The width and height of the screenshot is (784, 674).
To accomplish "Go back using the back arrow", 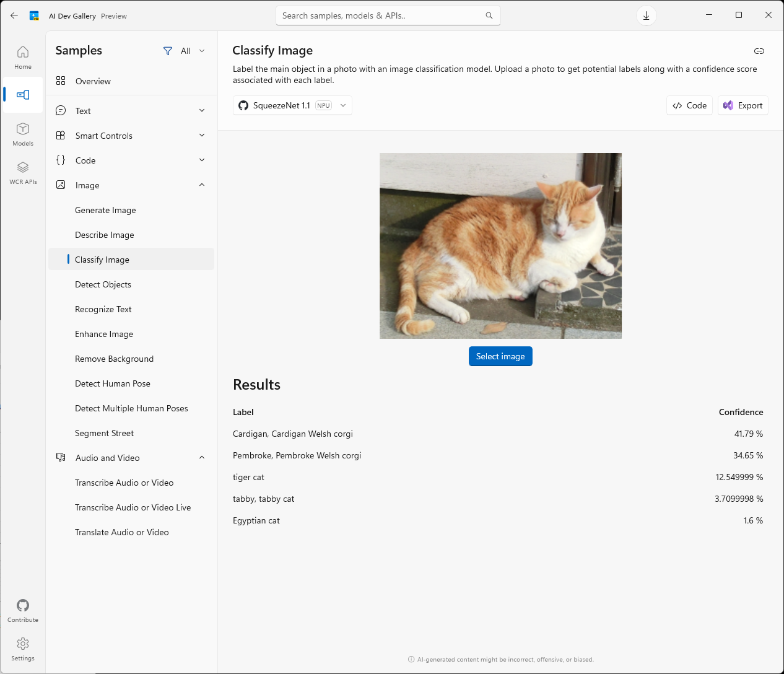I will [x=14, y=15].
